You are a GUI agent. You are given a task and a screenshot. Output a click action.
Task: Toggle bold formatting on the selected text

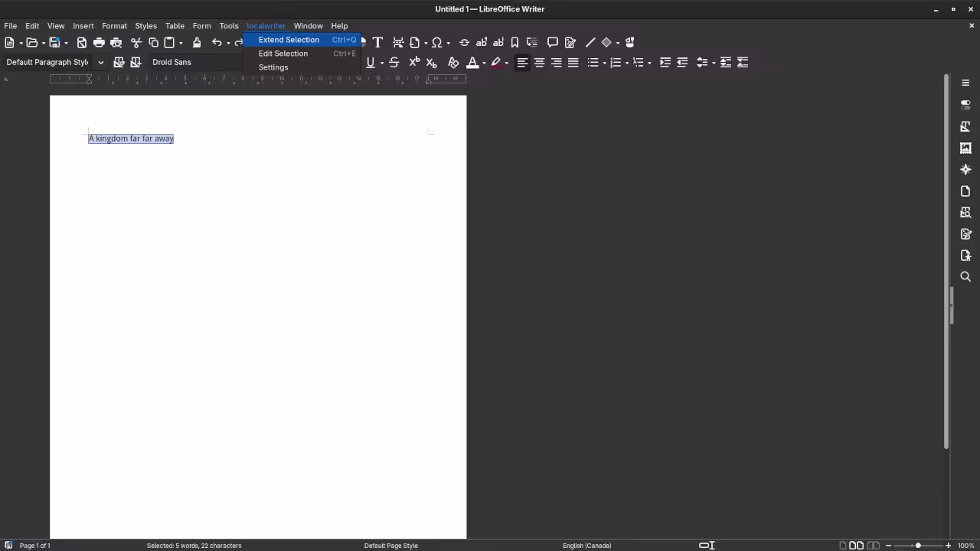click(337, 62)
